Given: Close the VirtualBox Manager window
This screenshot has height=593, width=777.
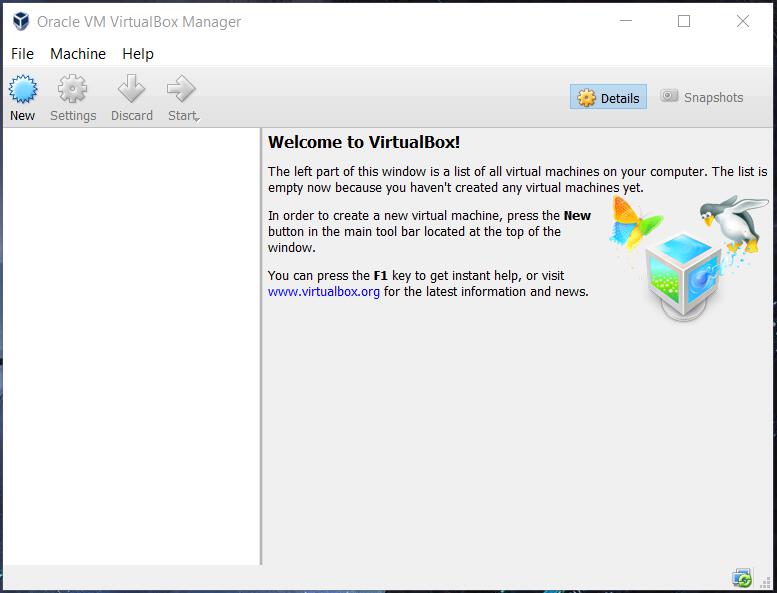Looking at the screenshot, I should pos(742,21).
